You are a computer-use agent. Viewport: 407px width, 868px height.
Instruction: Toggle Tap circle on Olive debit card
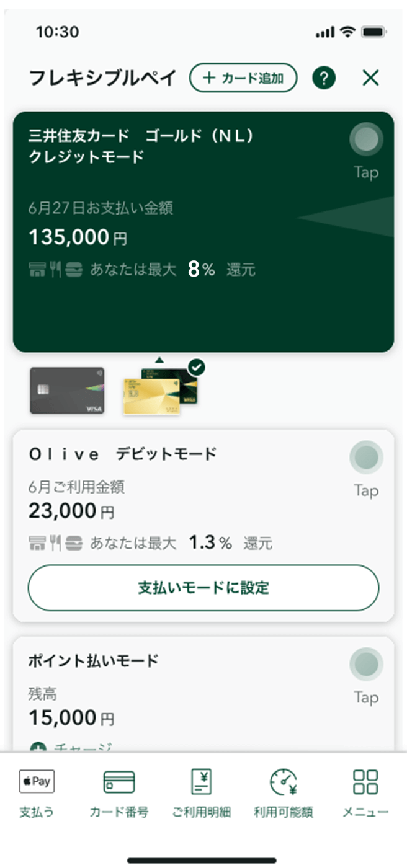tap(366, 458)
